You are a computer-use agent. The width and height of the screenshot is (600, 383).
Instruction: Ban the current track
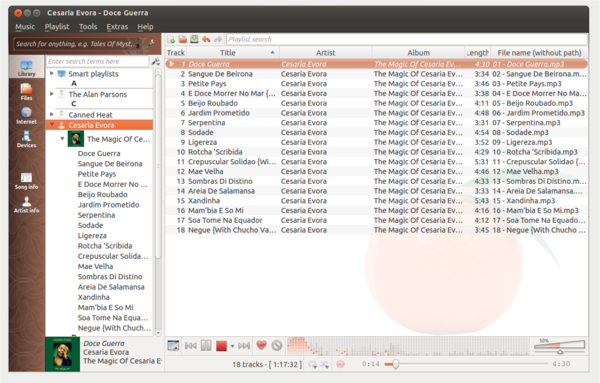pos(277,346)
